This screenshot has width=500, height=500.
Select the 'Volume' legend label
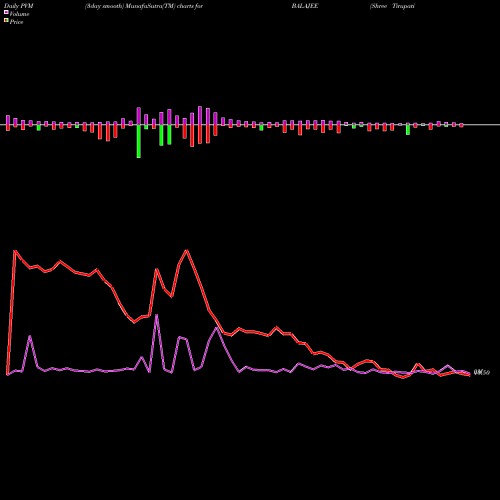pos(19,14)
